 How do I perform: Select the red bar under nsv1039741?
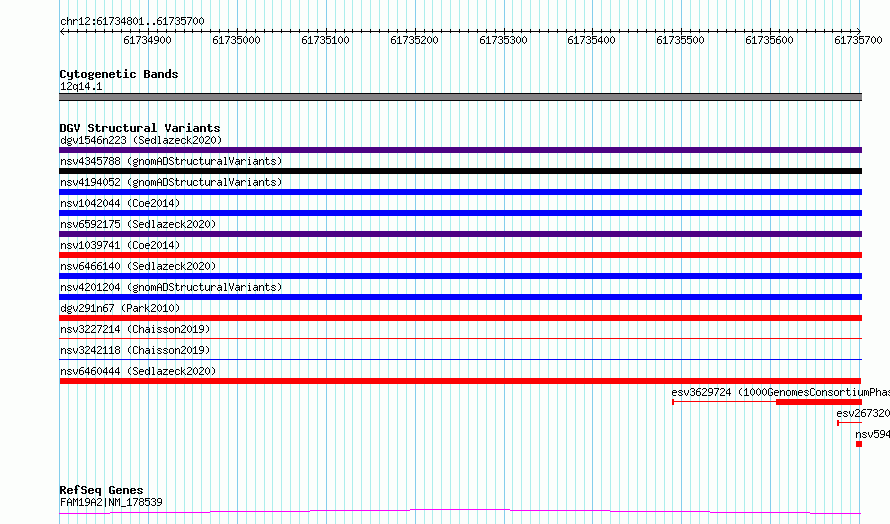(460, 255)
